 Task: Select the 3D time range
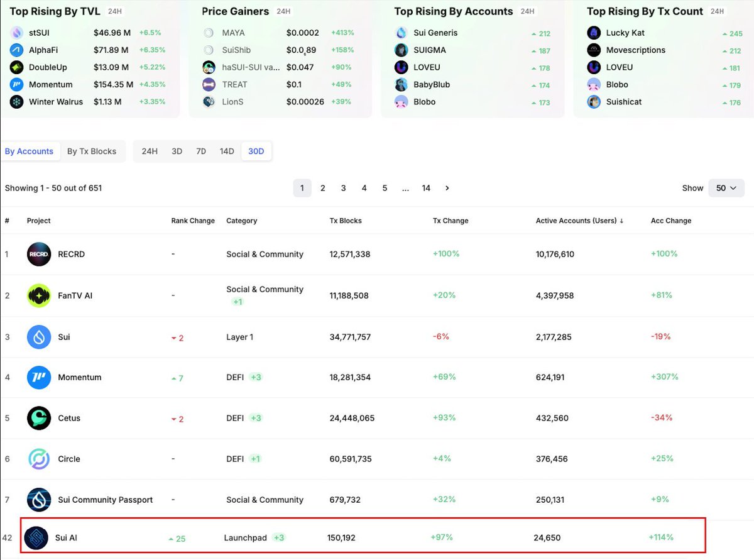177,151
